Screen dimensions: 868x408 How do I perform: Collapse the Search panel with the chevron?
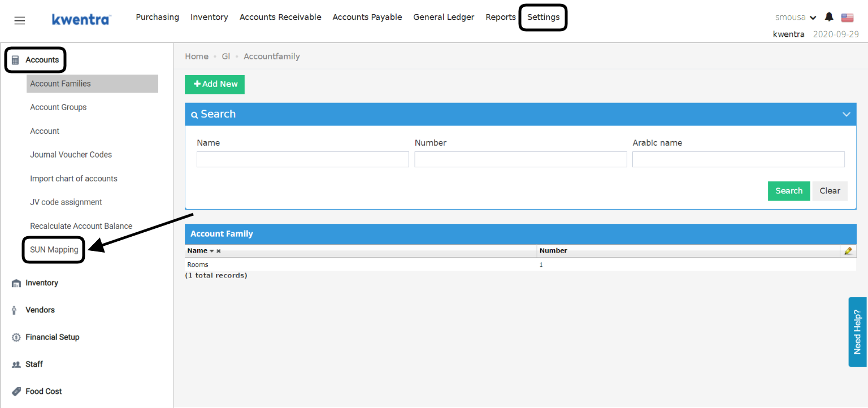click(x=846, y=114)
